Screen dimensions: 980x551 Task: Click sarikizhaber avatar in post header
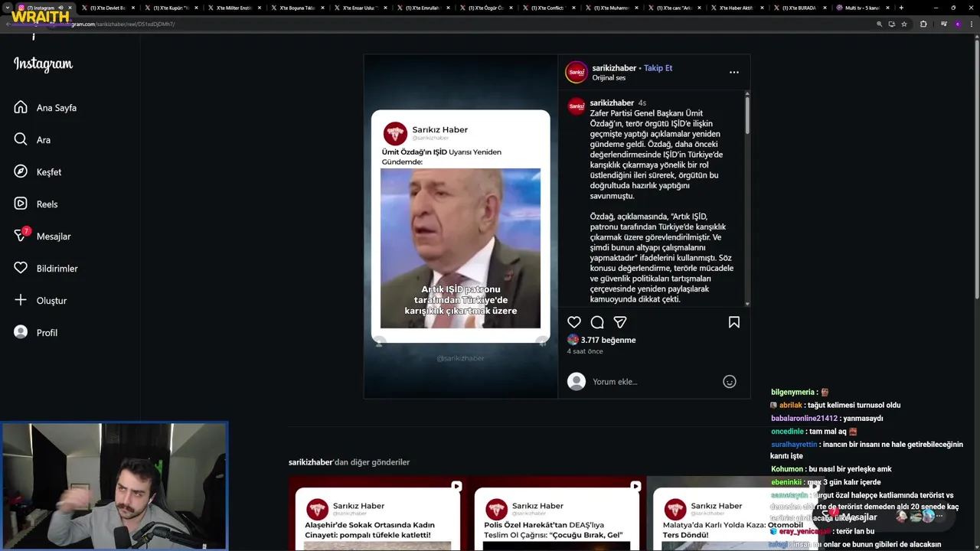pos(577,72)
